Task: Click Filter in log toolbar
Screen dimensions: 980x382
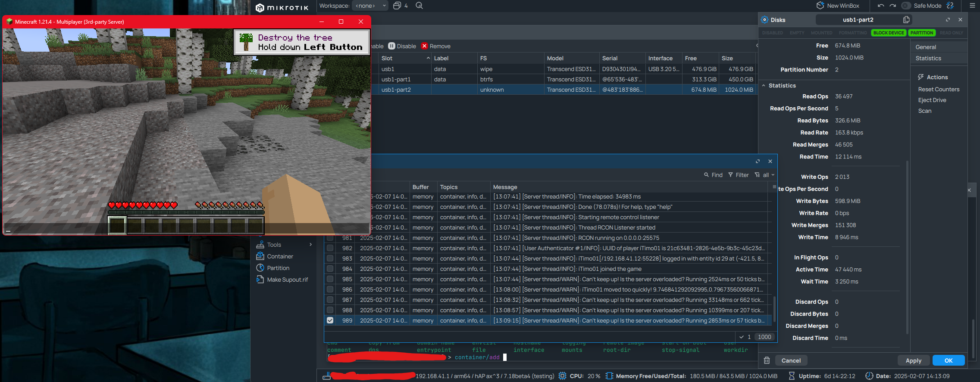Action: point(739,175)
